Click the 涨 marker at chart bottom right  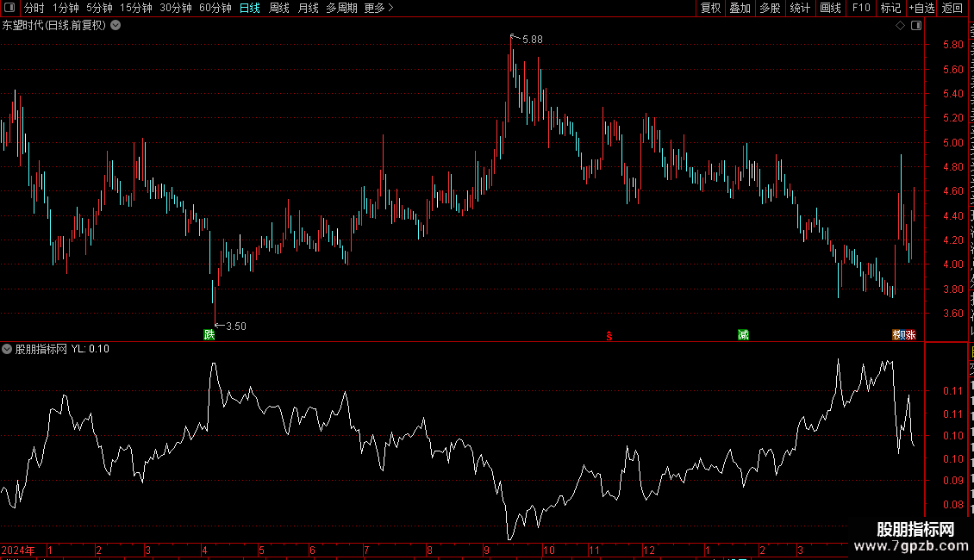910,334
